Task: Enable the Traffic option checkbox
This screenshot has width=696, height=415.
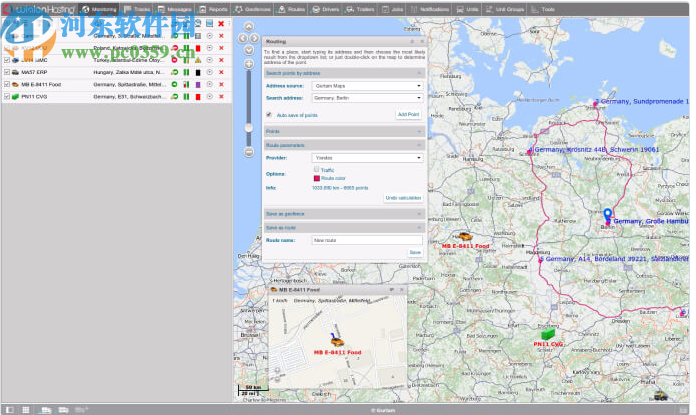Action: (x=316, y=169)
